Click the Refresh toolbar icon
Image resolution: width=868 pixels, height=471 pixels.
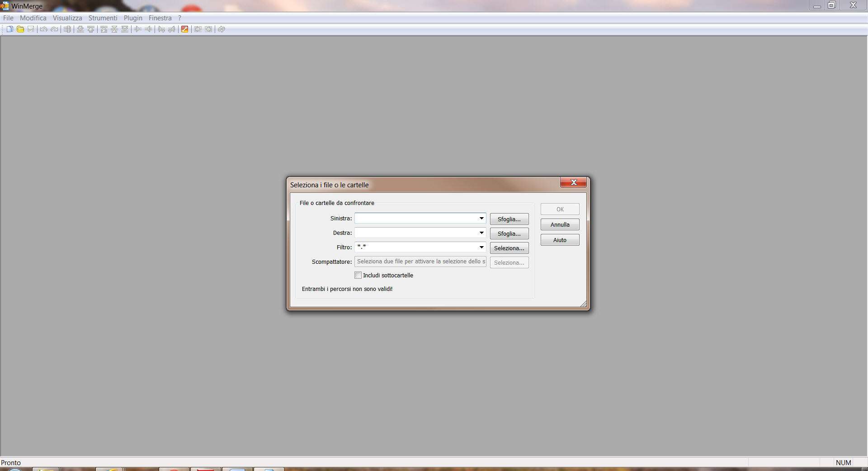222,29
